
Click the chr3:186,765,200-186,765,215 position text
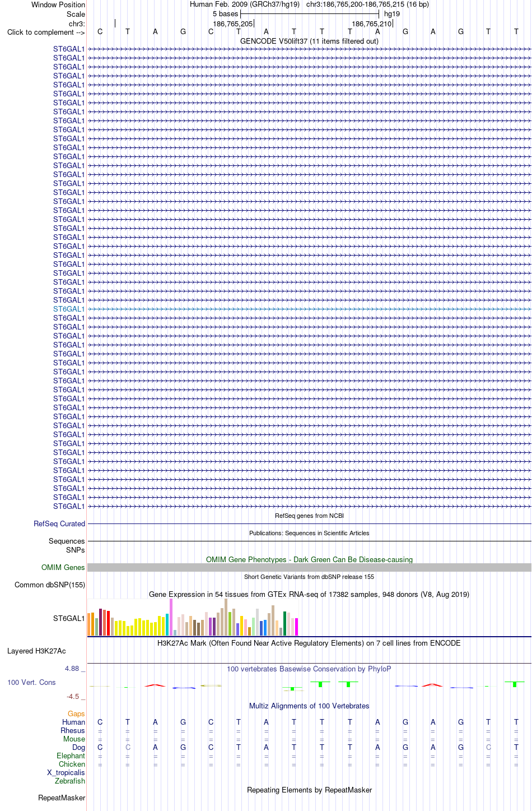[367, 4]
